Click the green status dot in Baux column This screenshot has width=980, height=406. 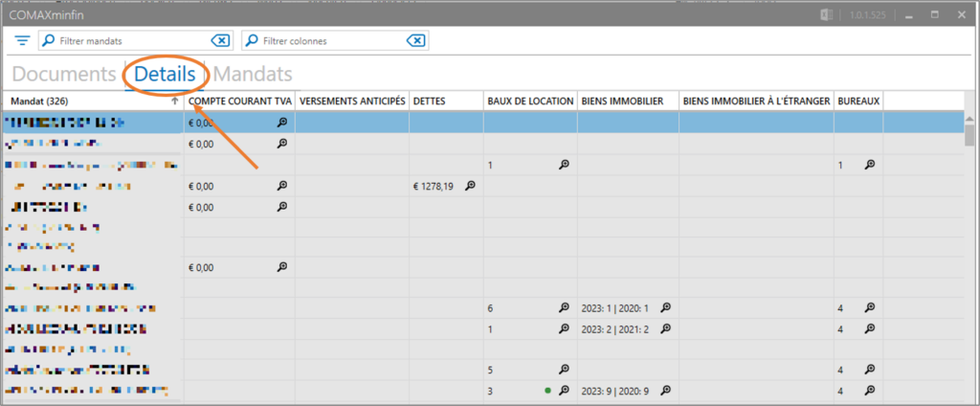(x=548, y=391)
